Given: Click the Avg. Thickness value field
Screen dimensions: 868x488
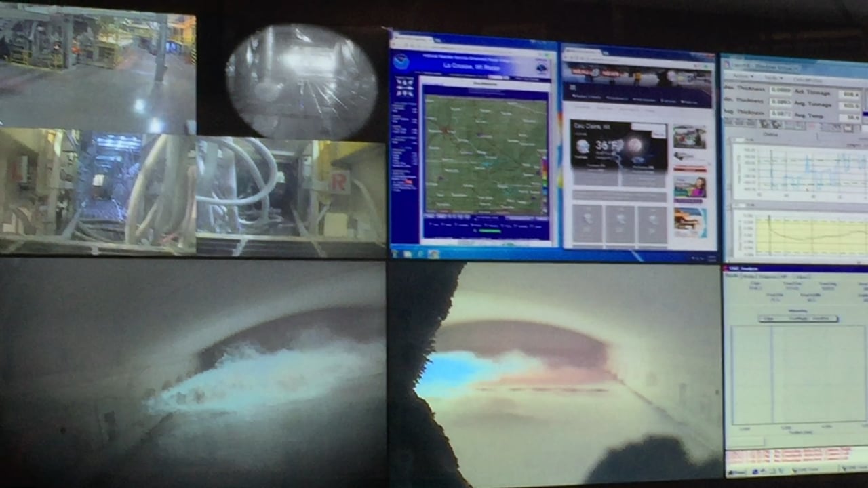Looking at the screenshot, I should (781, 115).
